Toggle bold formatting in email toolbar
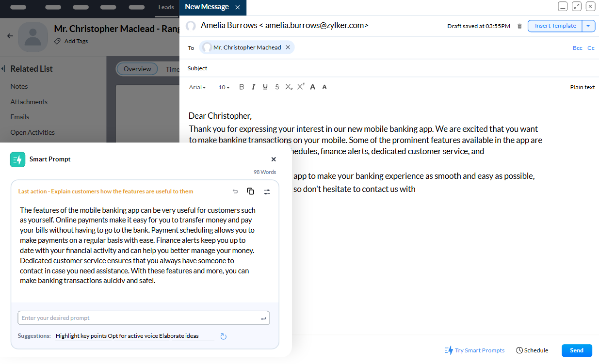Viewport: 599px width, 364px height. [x=242, y=87]
